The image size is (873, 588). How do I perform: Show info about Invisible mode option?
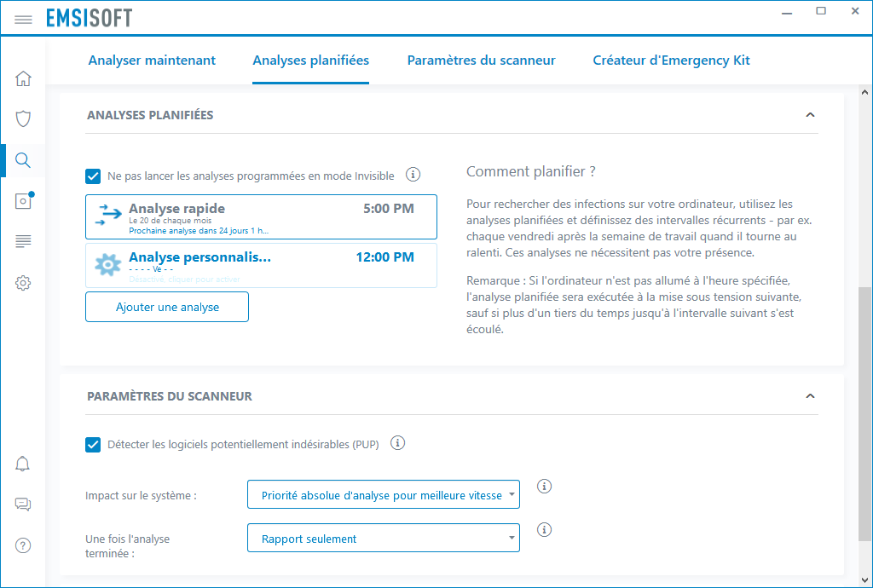tap(413, 175)
